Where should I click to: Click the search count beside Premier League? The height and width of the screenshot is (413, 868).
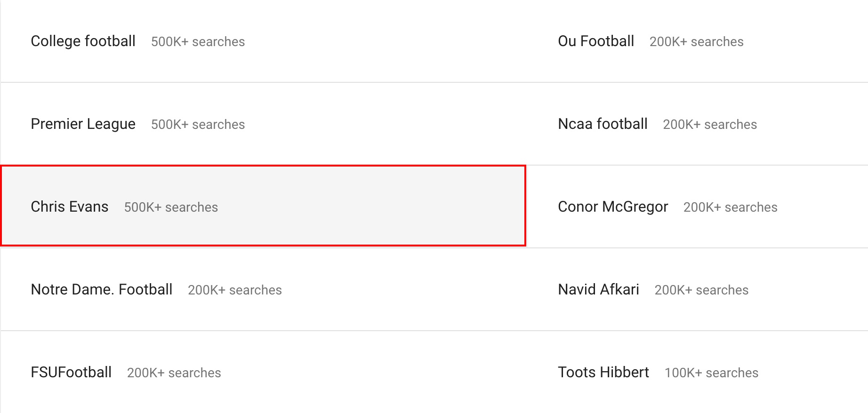click(x=198, y=125)
